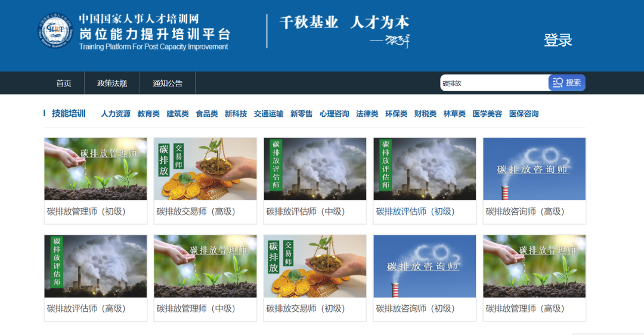Open 碳排放交易师（高级）course thumbnail

coord(205,169)
